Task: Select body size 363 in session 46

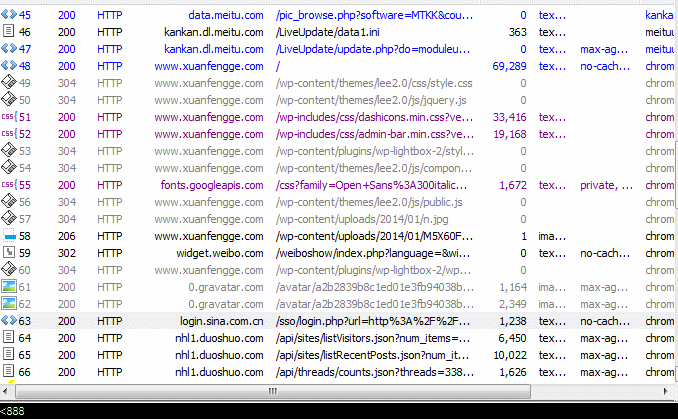Action: tap(518, 32)
